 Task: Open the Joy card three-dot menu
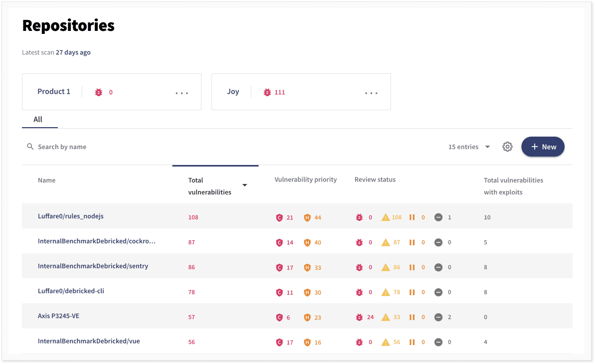click(x=371, y=93)
